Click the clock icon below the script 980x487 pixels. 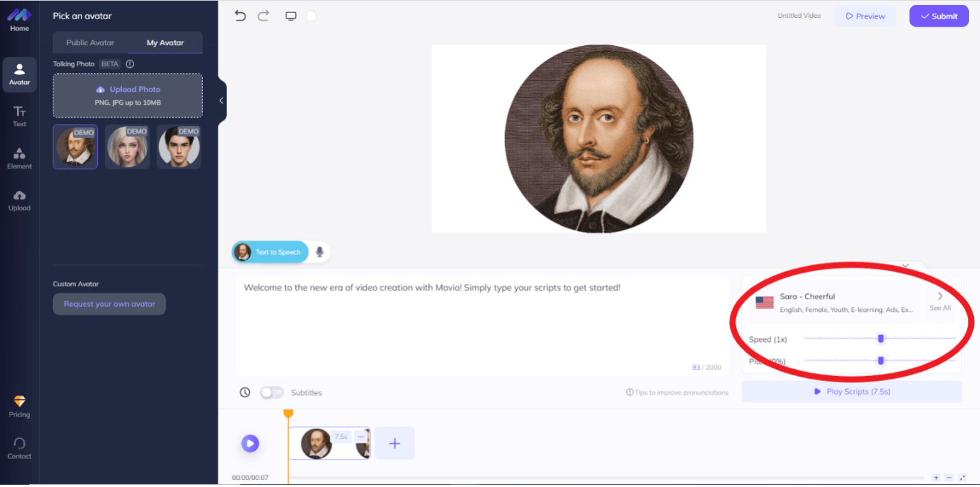[x=245, y=392]
